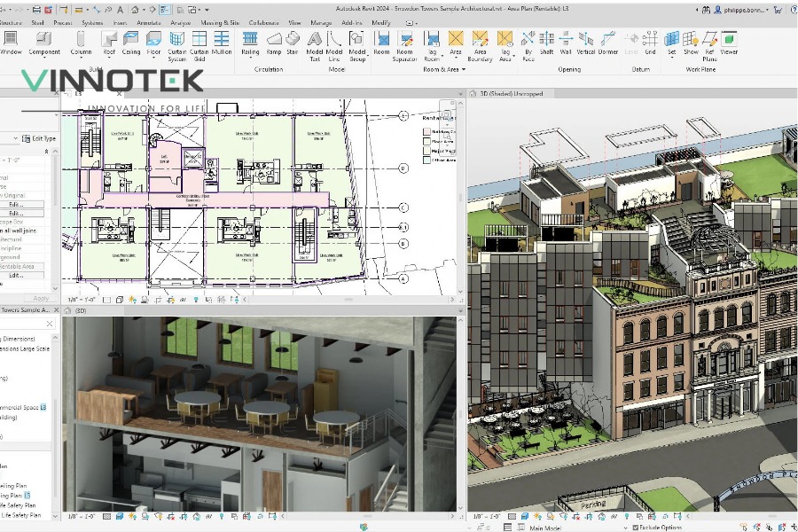Select the By Face opening tool

pyautogui.click(x=528, y=46)
